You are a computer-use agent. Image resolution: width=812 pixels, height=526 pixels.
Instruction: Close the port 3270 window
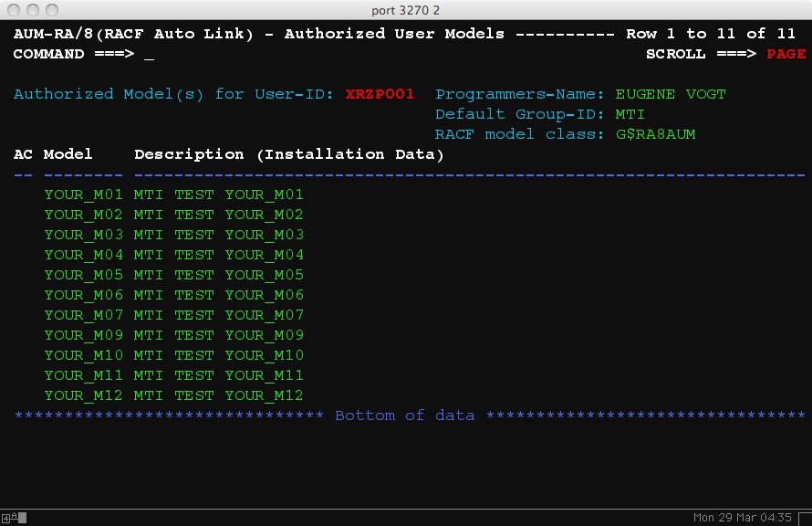coord(13,9)
